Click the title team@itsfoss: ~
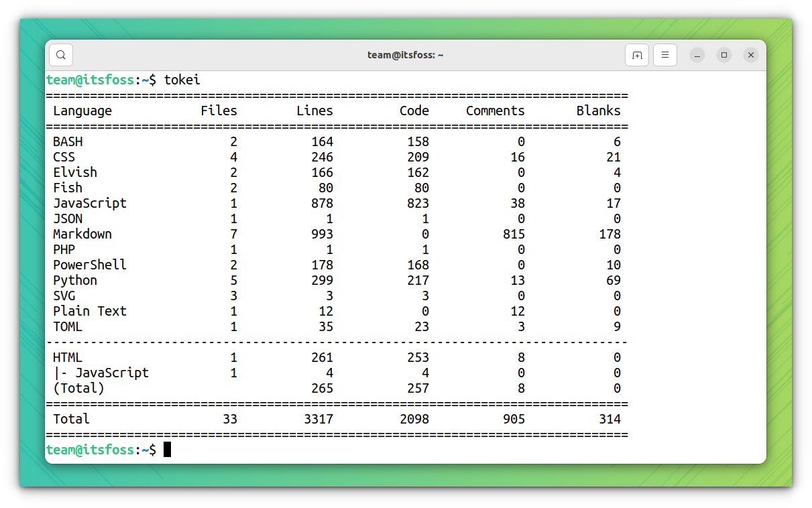The image size is (812, 508). pyautogui.click(x=406, y=54)
